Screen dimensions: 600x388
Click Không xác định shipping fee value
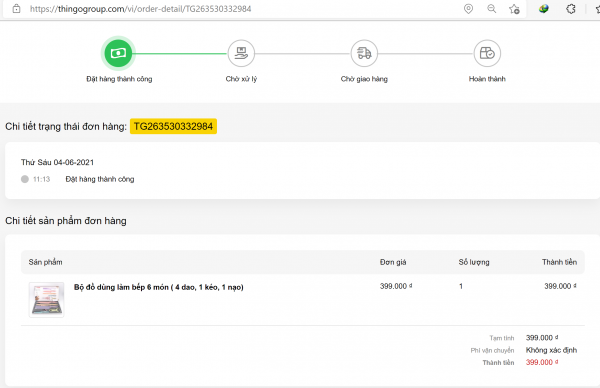pyautogui.click(x=551, y=350)
